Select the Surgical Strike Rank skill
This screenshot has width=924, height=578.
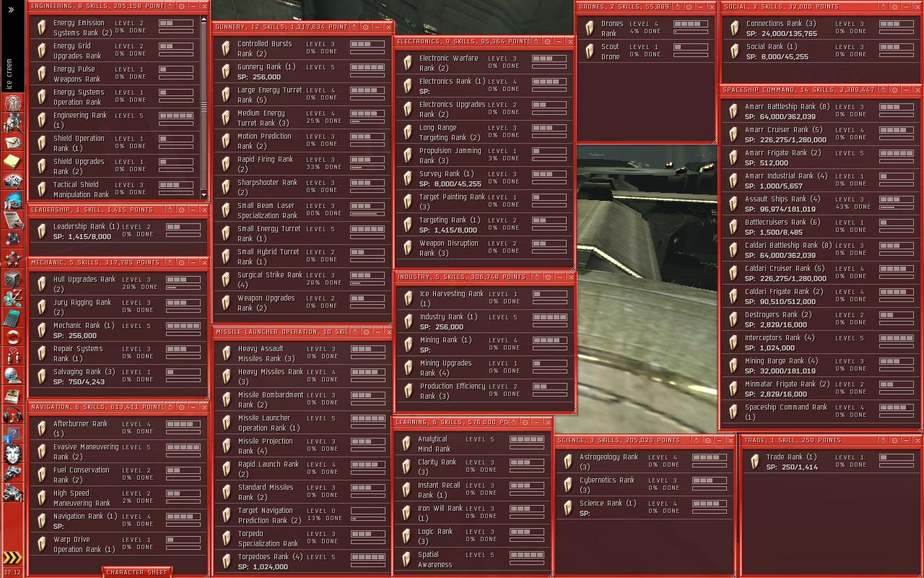tap(304, 280)
